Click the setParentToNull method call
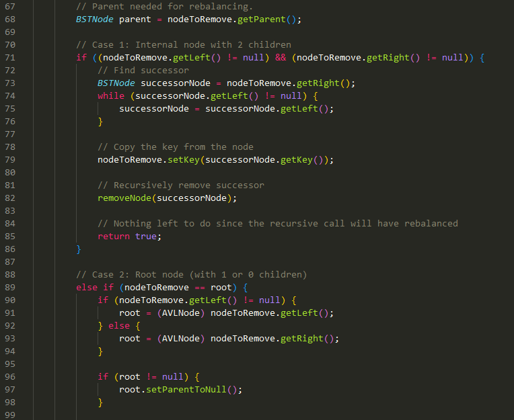Image resolution: width=514 pixels, height=420 pixels. click(186, 390)
